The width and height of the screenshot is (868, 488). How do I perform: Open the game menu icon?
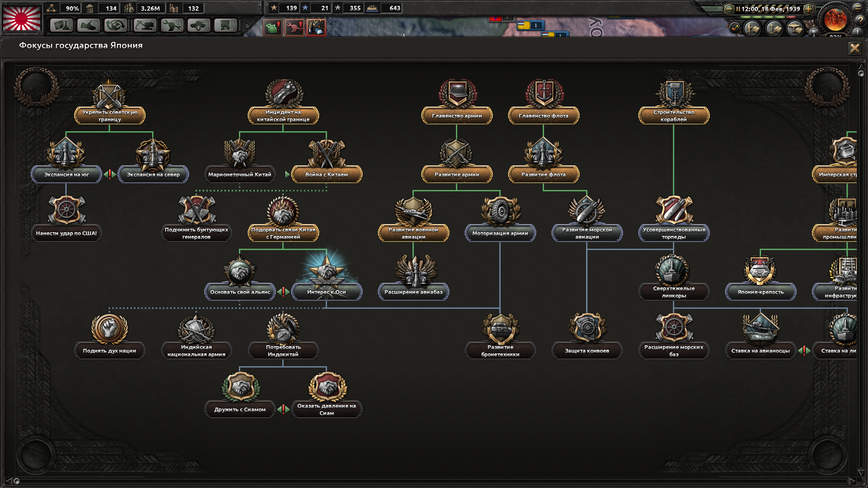coord(858,7)
